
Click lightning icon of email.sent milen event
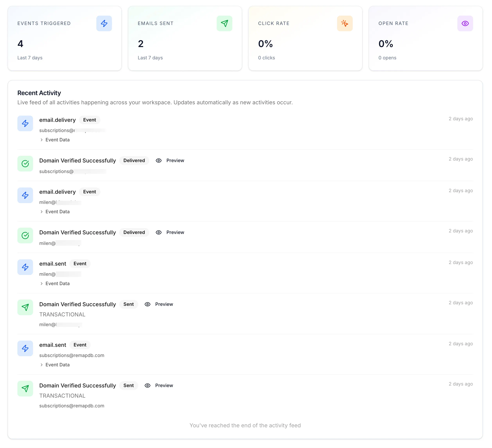point(25,267)
